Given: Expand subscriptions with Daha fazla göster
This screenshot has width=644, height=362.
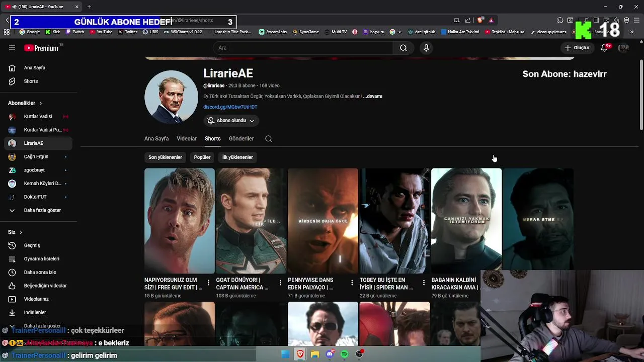Looking at the screenshot, I should point(38,210).
